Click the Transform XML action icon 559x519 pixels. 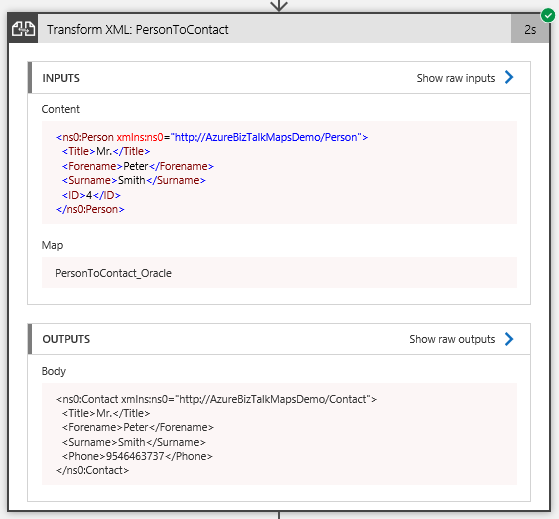click(23, 29)
